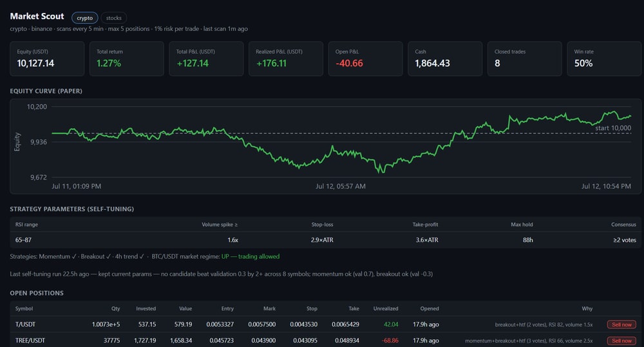
Task: Click the Stop-loss value 2.9×ATR
Action: coord(322,240)
